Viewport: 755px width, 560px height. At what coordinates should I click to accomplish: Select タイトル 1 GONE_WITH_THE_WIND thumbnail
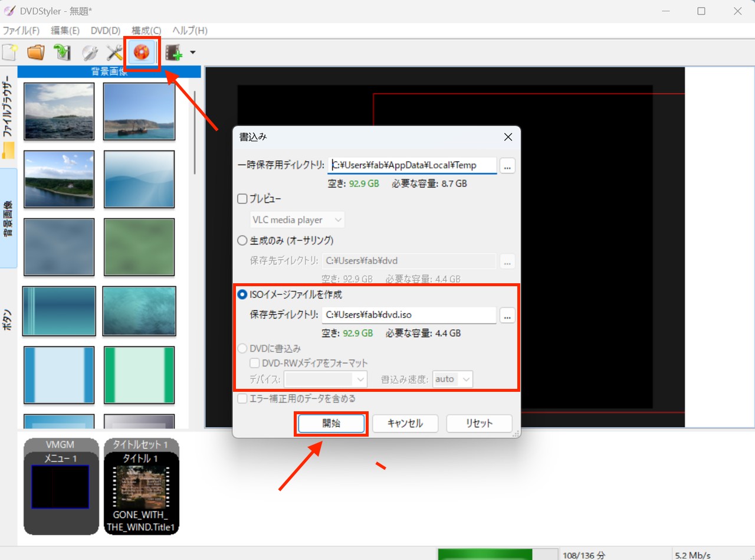pyautogui.click(x=142, y=487)
